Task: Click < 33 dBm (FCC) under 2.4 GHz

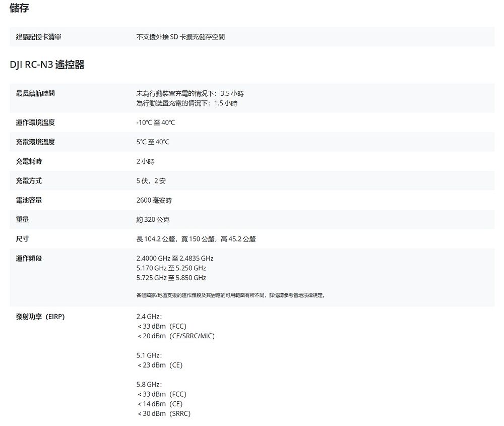Action: pos(162,326)
